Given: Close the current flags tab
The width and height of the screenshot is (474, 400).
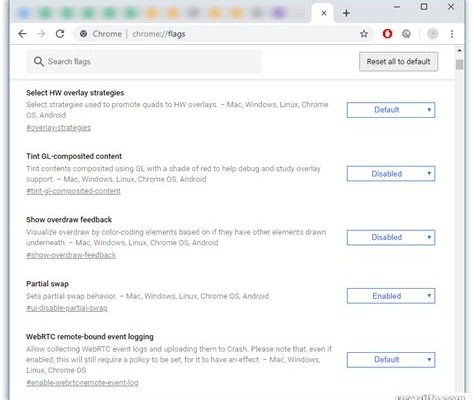Looking at the screenshot, I should coord(324,13).
